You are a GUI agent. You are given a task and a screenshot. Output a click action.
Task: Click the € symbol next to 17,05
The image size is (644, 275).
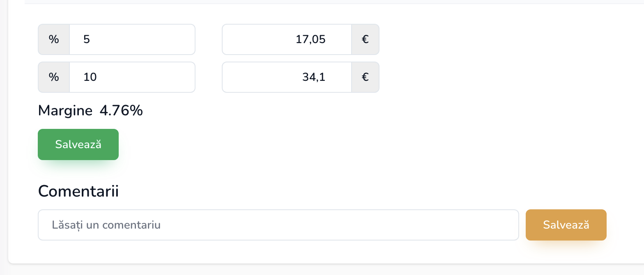tap(365, 39)
